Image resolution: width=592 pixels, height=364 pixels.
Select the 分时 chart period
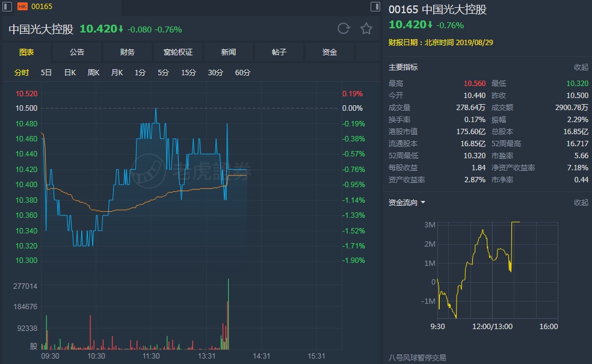[x=22, y=72]
